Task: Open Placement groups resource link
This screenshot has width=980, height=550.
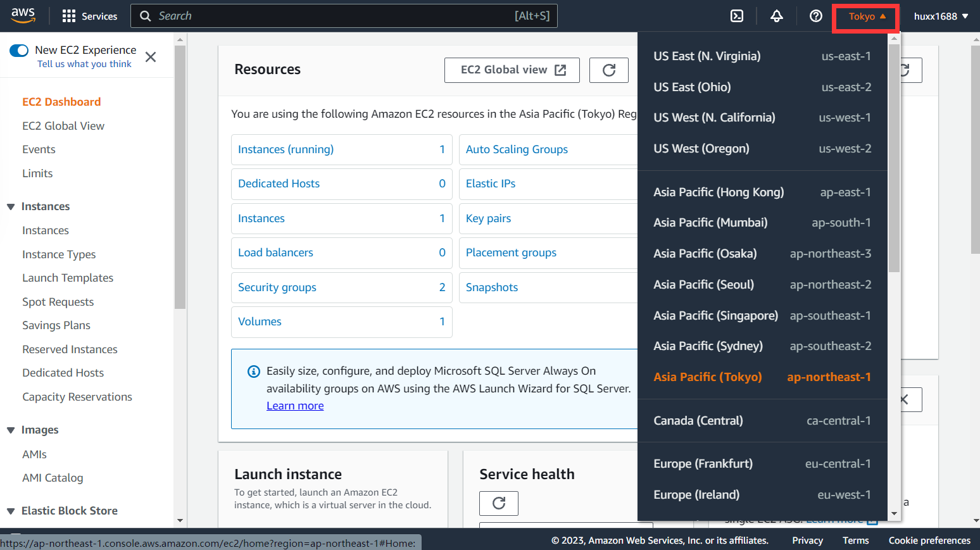Action: (x=511, y=253)
